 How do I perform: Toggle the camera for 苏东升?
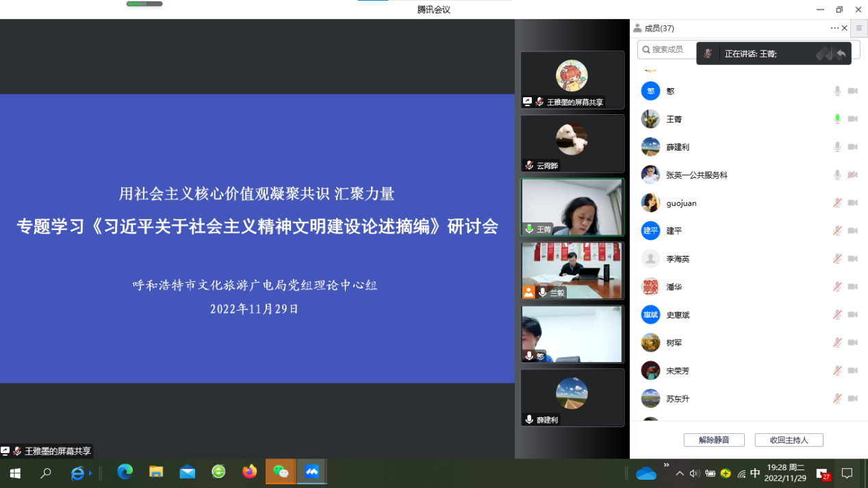click(x=852, y=399)
